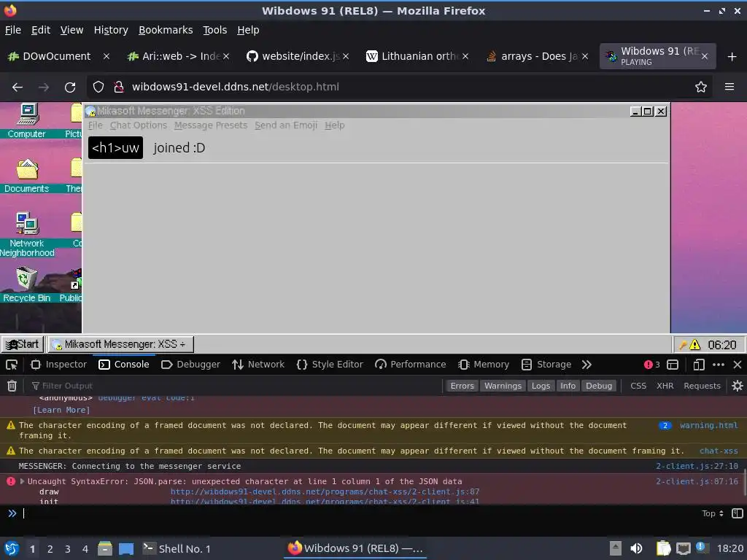Click the error count indicator
Viewport: 747px width, 560px height.
[x=651, y=365]
